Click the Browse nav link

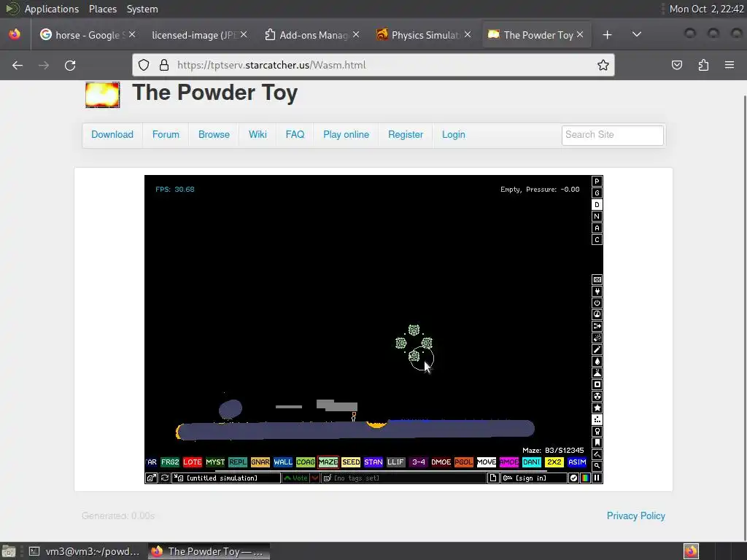point(214,135)
